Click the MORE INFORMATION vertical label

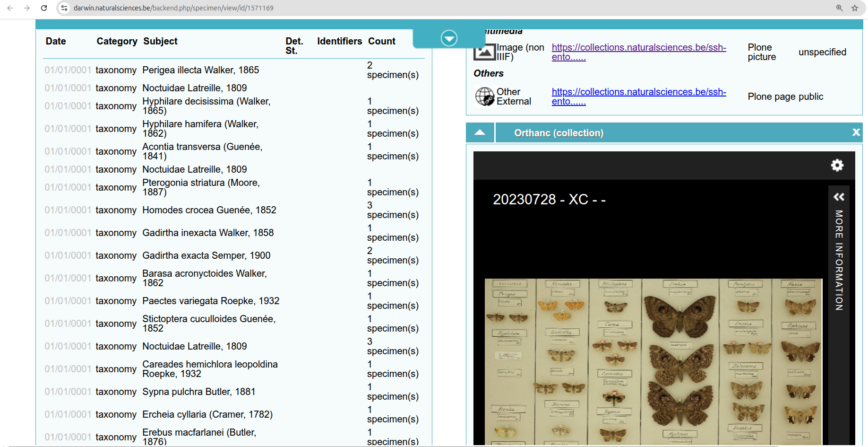point(839,260)
